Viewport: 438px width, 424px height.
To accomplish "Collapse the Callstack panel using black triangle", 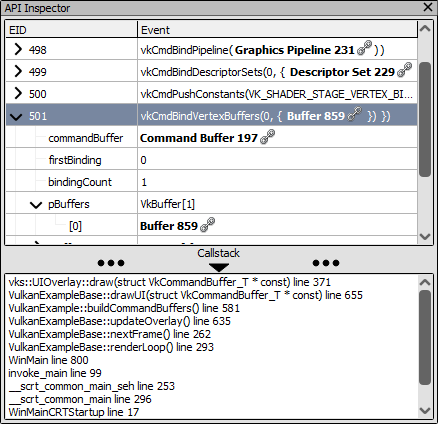I will pyautogui.click(x=219, y=267).
